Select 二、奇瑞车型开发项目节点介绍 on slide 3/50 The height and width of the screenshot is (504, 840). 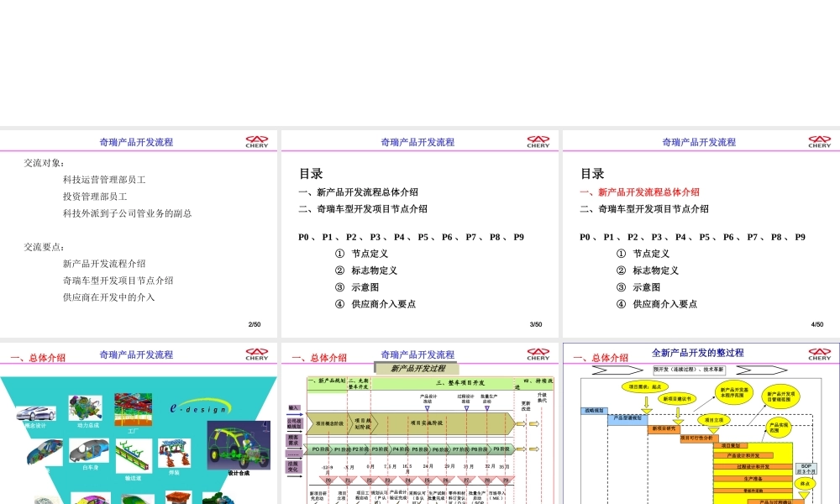pos(363,208)
